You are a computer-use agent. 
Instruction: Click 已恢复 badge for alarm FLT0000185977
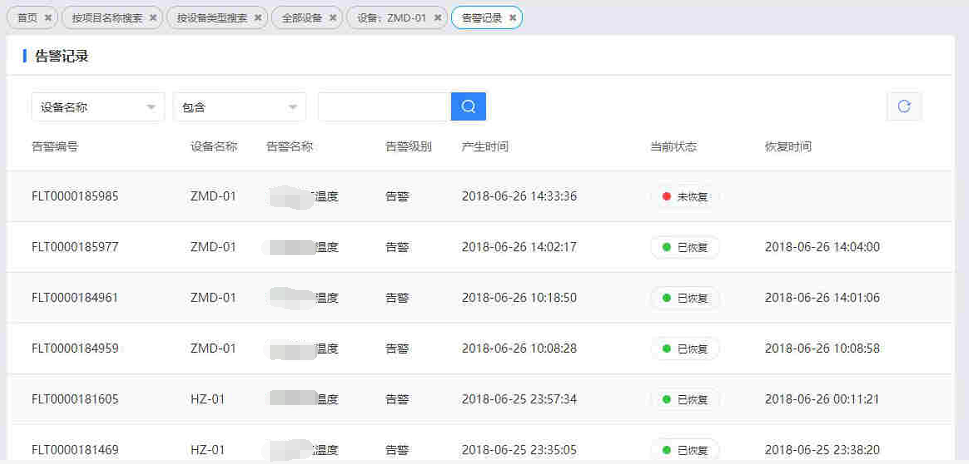[x=685, y=247]
